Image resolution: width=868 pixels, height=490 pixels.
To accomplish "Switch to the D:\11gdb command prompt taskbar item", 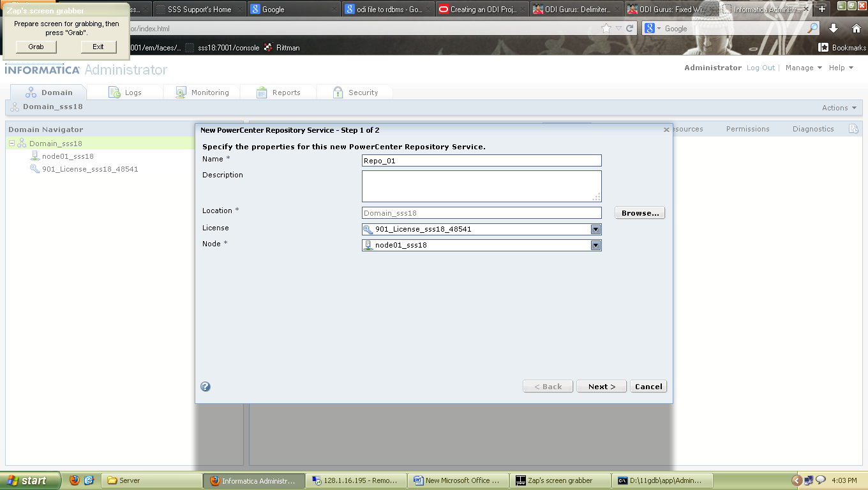I will tap(662, 480).
